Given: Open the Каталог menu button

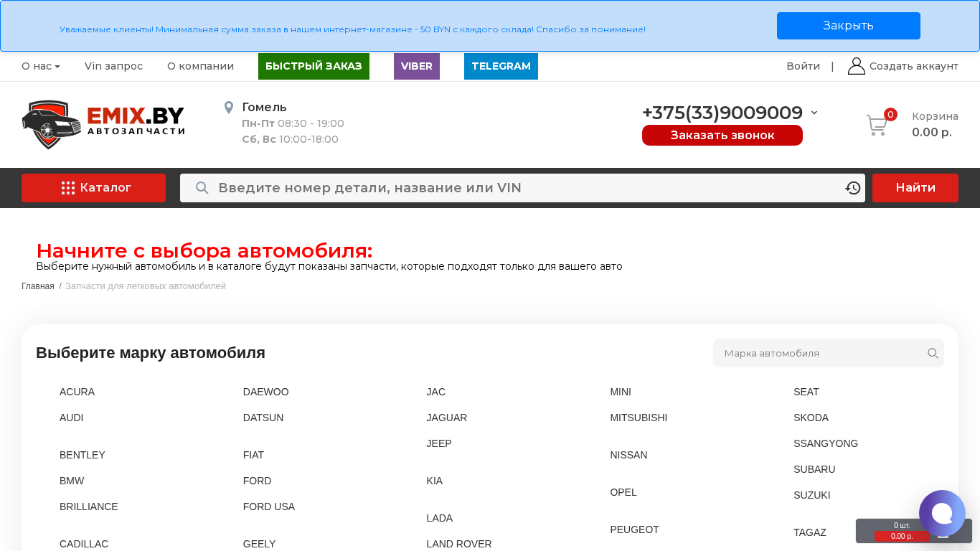Looking at the screenshot, I should pyautogui.click(x=93, y=188).
